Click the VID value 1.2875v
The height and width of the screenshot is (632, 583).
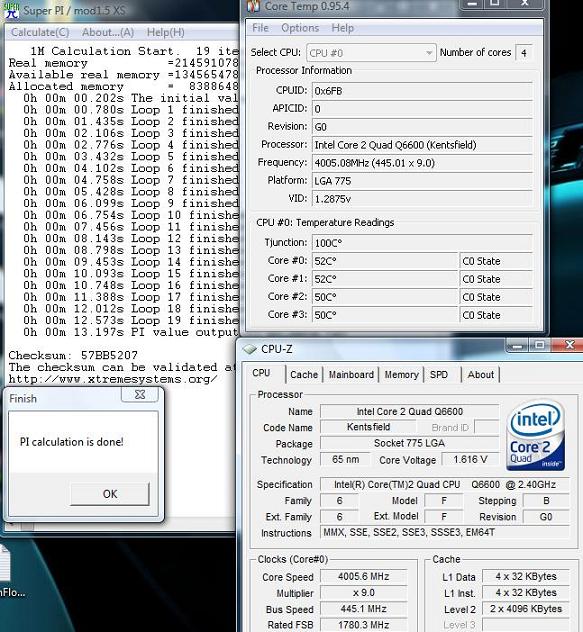click(x=422, y=199)
